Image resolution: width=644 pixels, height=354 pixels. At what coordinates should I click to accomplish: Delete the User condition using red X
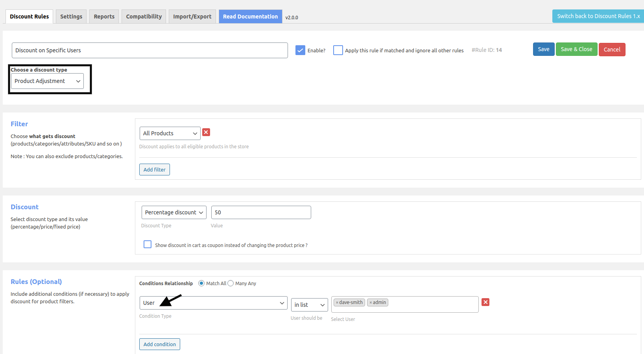coord(485,302)
